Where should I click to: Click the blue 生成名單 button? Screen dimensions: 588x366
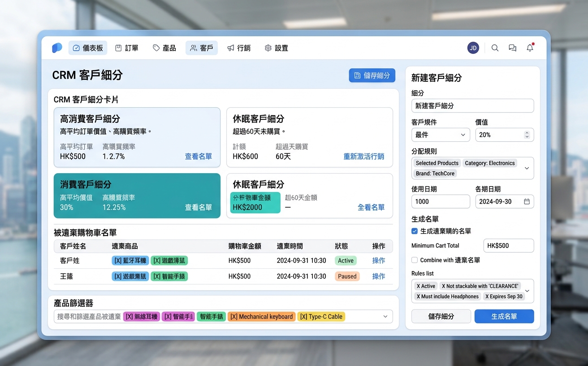[504, 316]
